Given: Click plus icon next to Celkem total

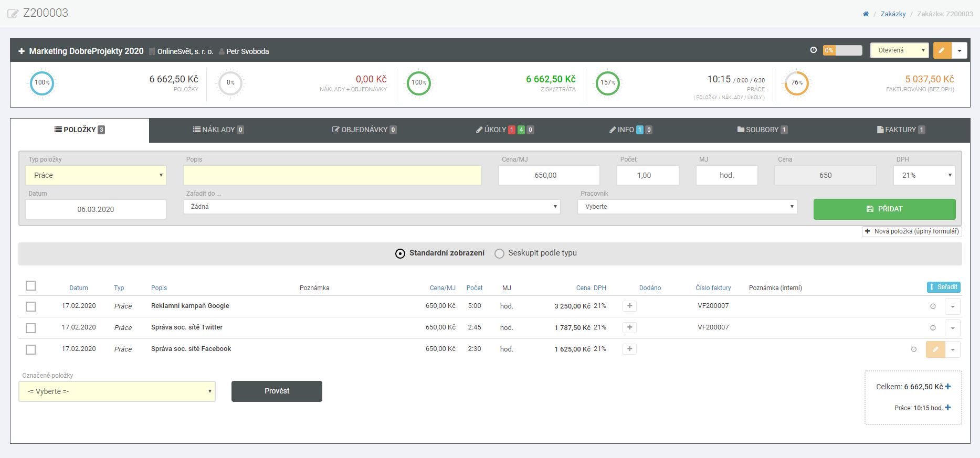Looking at the screenshot, I should coord(948,387).
